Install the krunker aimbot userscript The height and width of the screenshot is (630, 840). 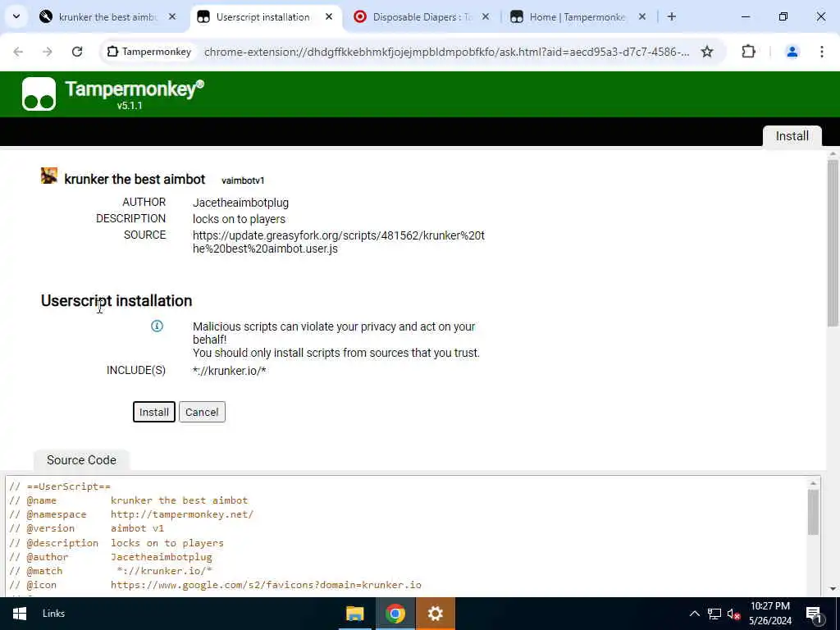(153, 412)
